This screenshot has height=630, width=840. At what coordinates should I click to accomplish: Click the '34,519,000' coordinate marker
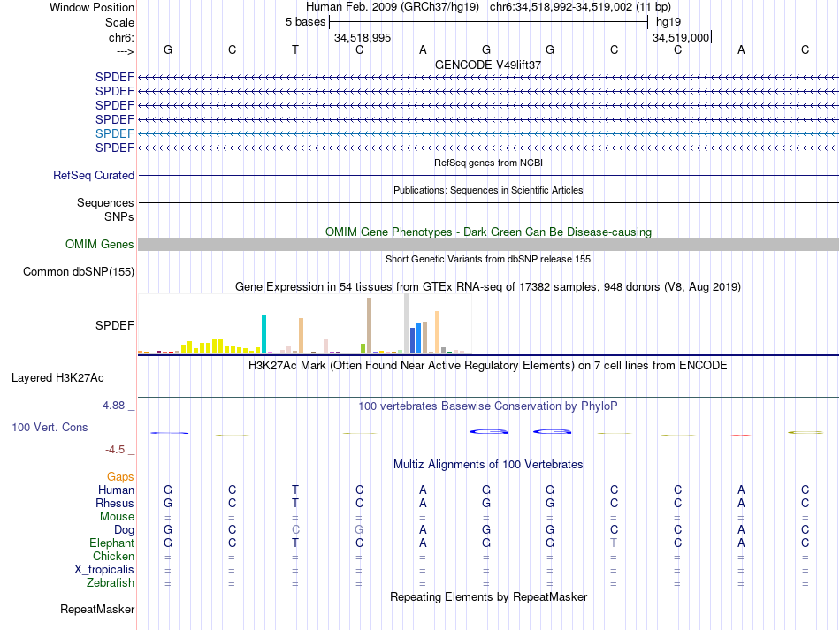tap(681, 37)
